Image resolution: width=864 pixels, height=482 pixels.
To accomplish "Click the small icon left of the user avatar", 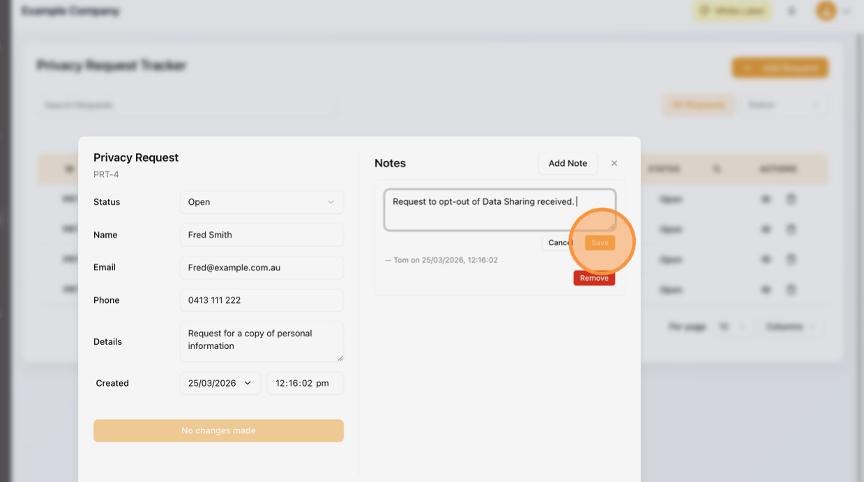I will [792, 11].
